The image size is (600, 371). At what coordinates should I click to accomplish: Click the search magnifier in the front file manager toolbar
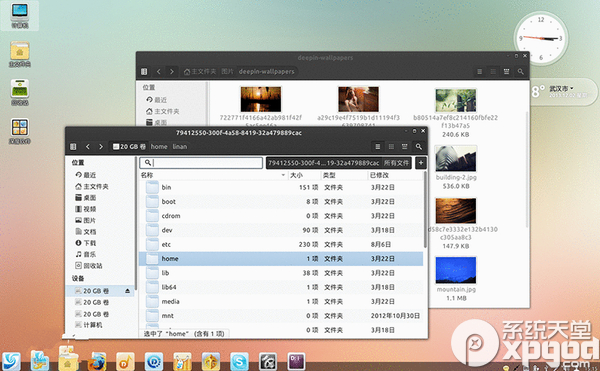pos(419,146)
